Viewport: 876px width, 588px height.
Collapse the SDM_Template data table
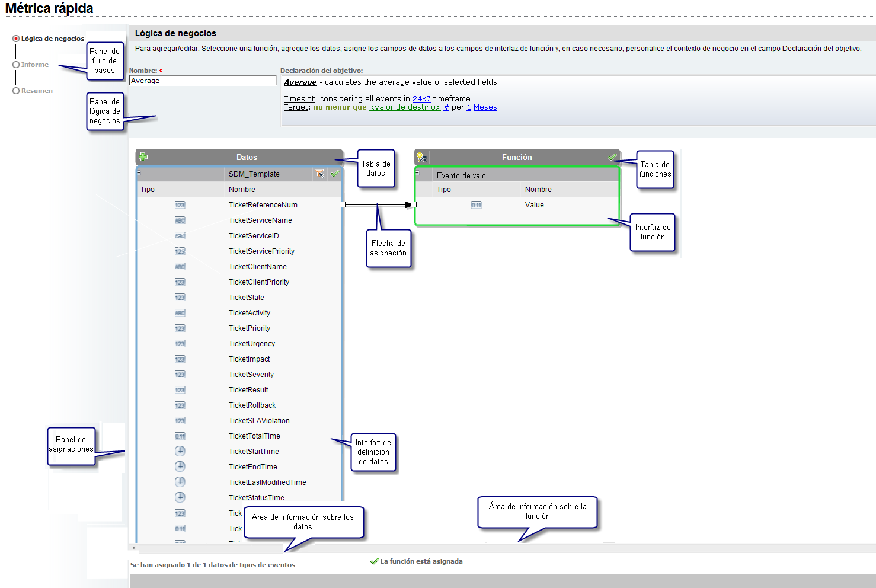tap(139, 172)
